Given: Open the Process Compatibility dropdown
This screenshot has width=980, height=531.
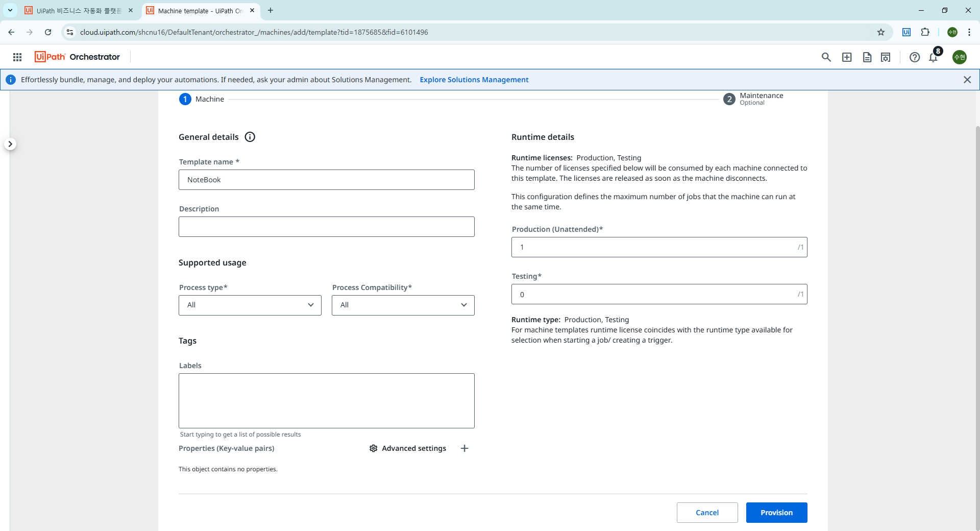Looking at the screenshot, I should click(403, 305).
